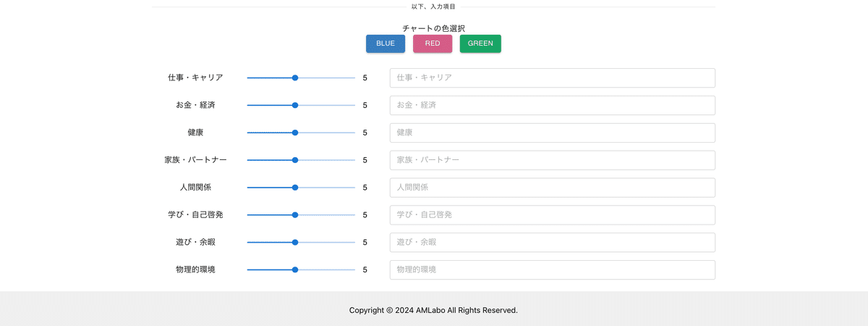Click the お金・経済 row label
The width and height of the screenshot is (868, 326).
[195, 105]
